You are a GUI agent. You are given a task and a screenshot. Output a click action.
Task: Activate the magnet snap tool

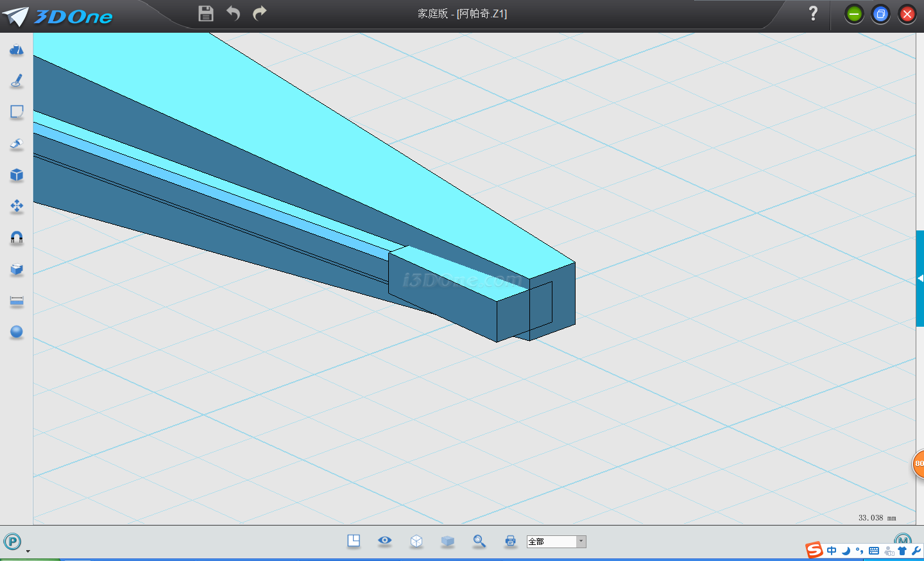pos(17,237)
